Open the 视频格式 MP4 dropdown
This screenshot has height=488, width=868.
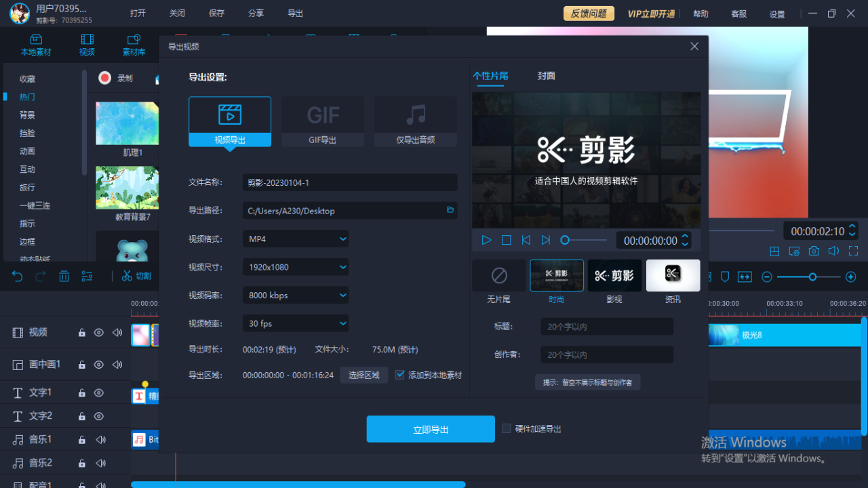pyautogui.click(x=295, y=239)
